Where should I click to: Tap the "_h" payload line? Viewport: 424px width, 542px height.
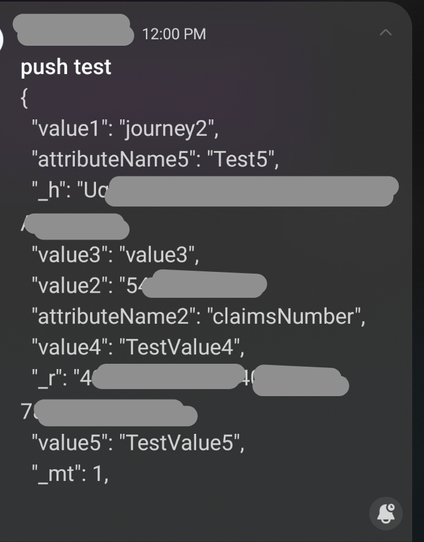click(215, 190)
